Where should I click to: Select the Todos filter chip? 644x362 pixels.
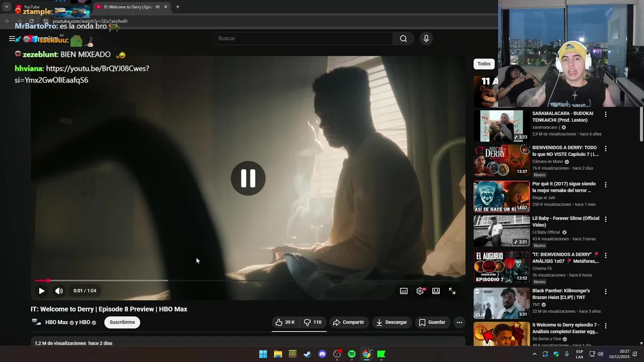point(484,64)
